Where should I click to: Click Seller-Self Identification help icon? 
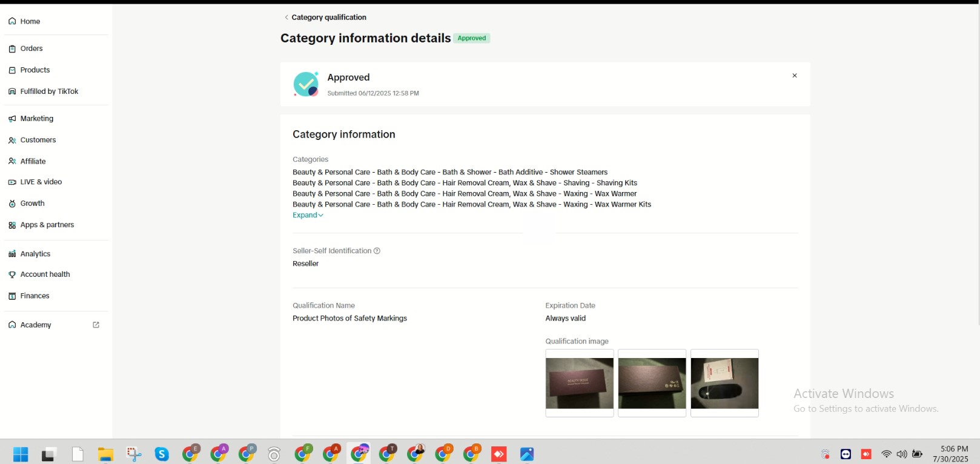377,251
